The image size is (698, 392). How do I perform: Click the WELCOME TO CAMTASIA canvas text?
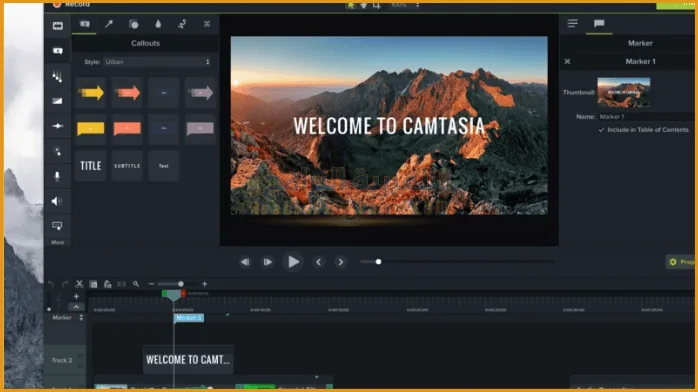coord(389,126)
